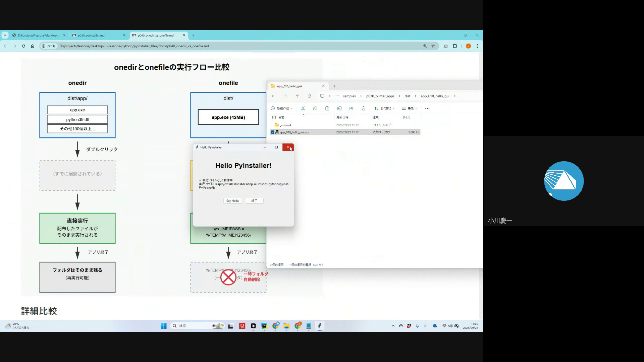The width and height of the screenshot is (644, 362).
Task: Uncheck the app_010_hello_gui.exe file checkbox
Action: coord(273,132)
